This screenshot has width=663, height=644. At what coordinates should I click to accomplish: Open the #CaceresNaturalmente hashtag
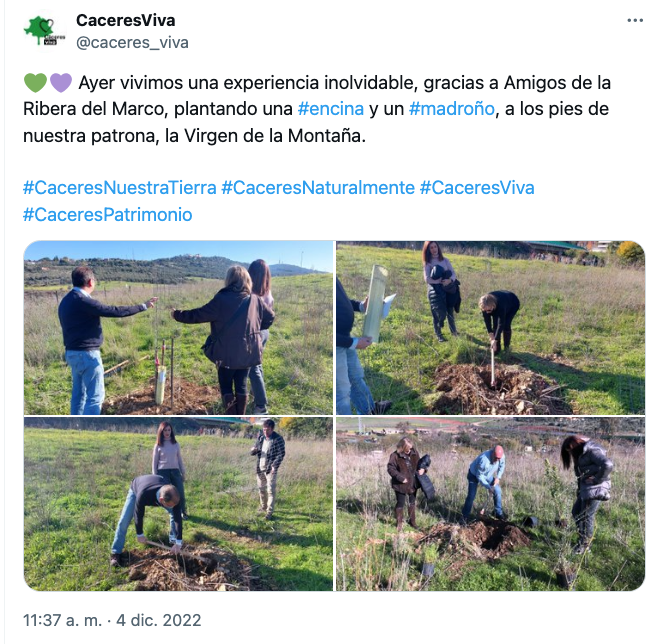(318, 187)
